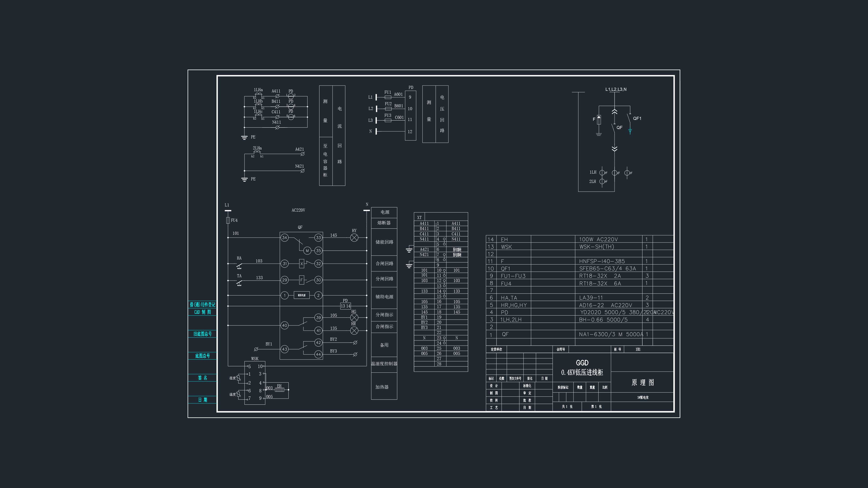868x488 pixels.
Task: Select the BH-0.66 5000/5 specification
Action: pyautogui.click(x=603, y=320)
